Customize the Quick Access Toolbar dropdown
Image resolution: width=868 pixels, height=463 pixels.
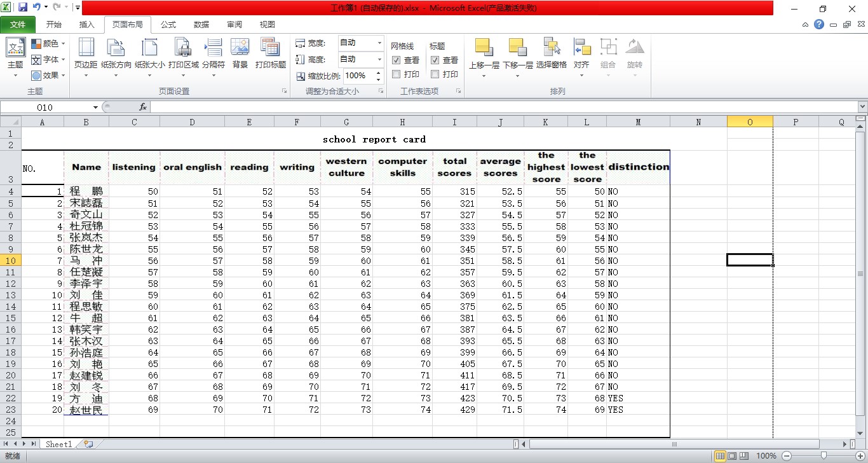78,8
